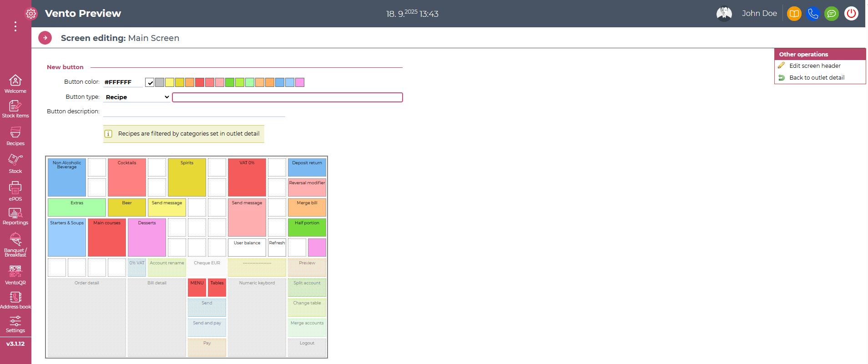Image resolution: width=868 pixels, height=364 pixels.
Task: Click the arrow circle beside Screen editing
Action: (x=45, y=38)
